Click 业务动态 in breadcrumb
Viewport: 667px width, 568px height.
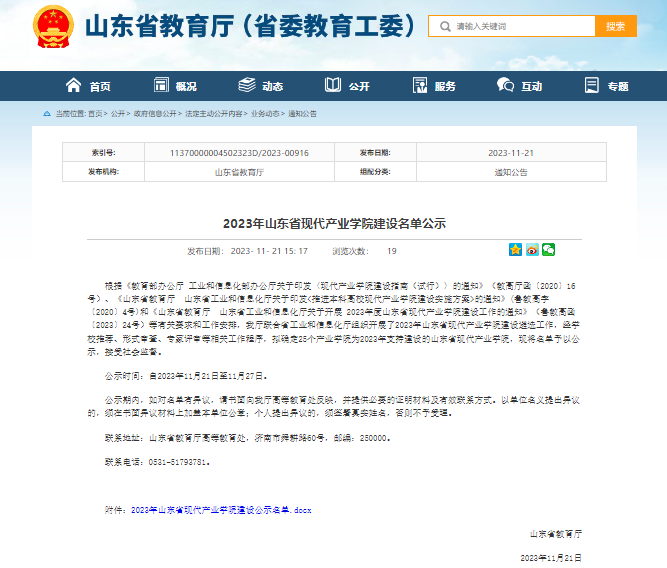pos(265,114)
